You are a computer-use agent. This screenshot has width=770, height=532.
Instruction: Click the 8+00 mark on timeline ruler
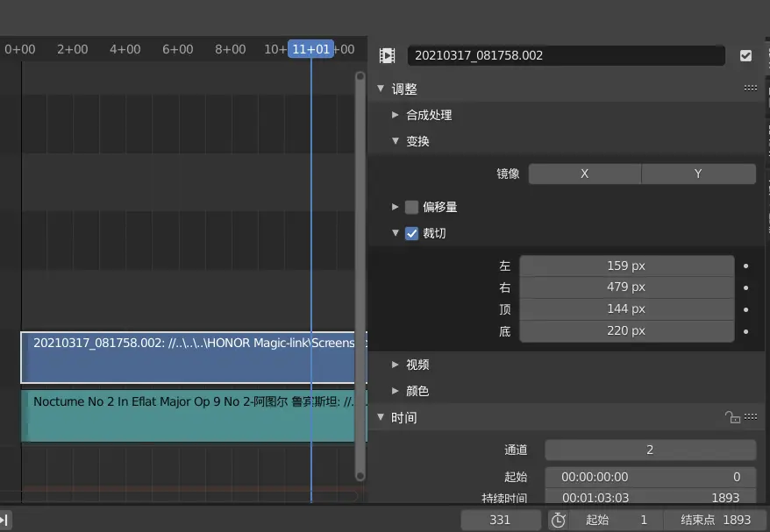231,49
